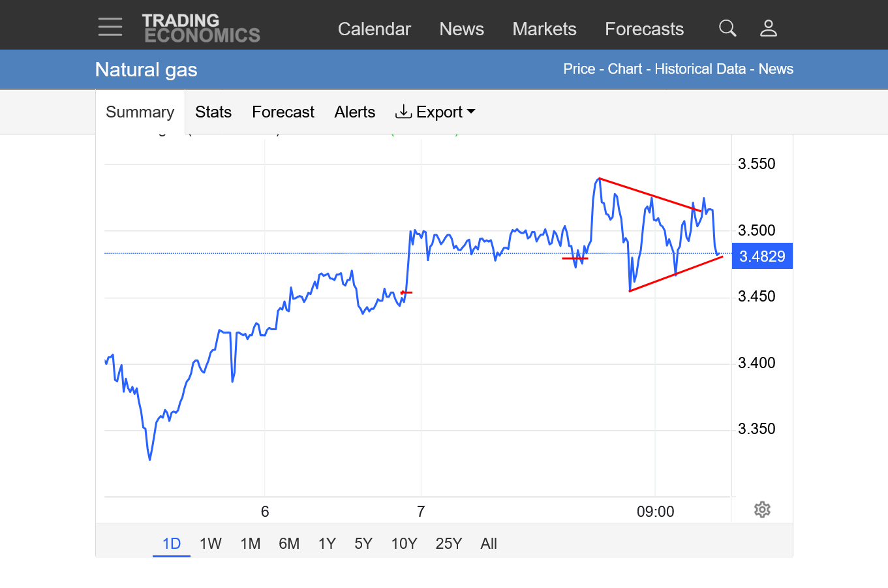
Task: Click the Trading Economics logo
Action: [201, 29]
